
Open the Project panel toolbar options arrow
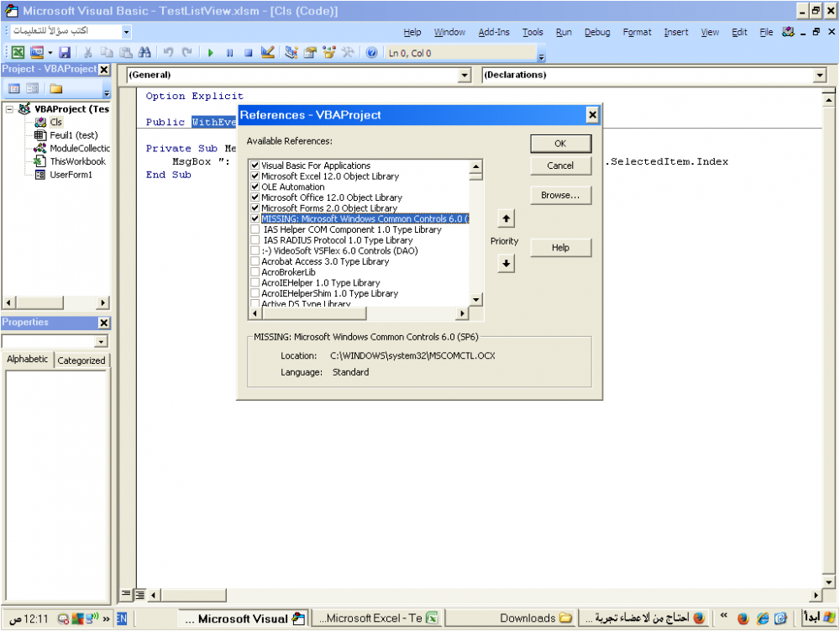point(106,92)
